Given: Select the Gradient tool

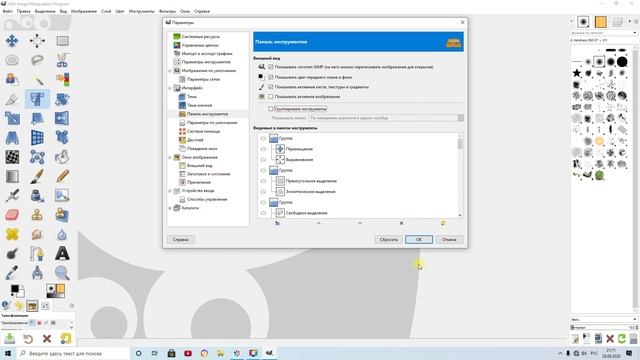Looking at the screenshot, I should tap(12, 176).
